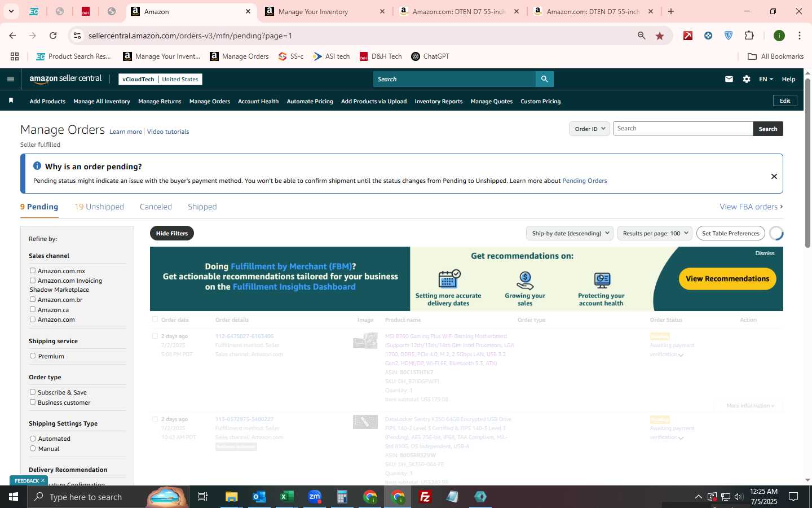Expand the More information link
Image resolution: width=812 pixels, height=508 pixels.
(750, 406)
